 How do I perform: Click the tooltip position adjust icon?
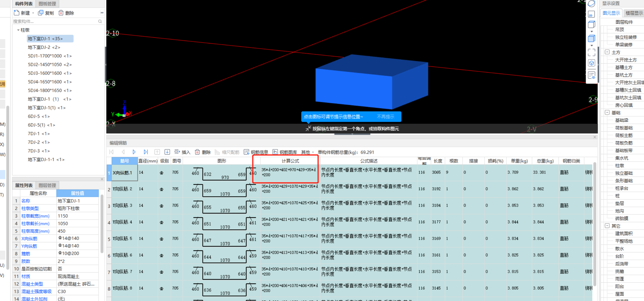(308, 128)
